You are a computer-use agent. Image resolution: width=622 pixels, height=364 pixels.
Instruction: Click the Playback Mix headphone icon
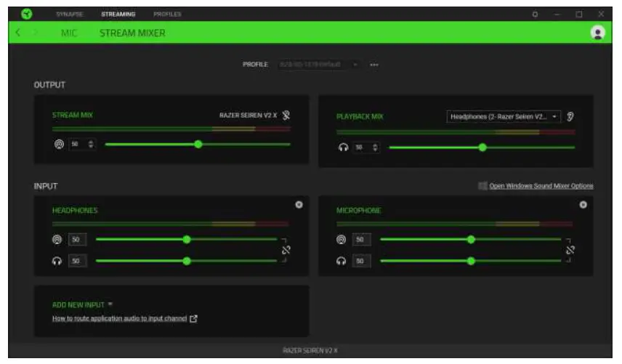(x=343, y=147)
